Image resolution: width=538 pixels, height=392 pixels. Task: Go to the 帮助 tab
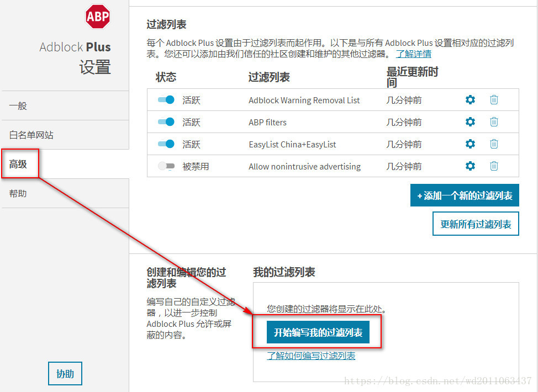click(65, 193)
